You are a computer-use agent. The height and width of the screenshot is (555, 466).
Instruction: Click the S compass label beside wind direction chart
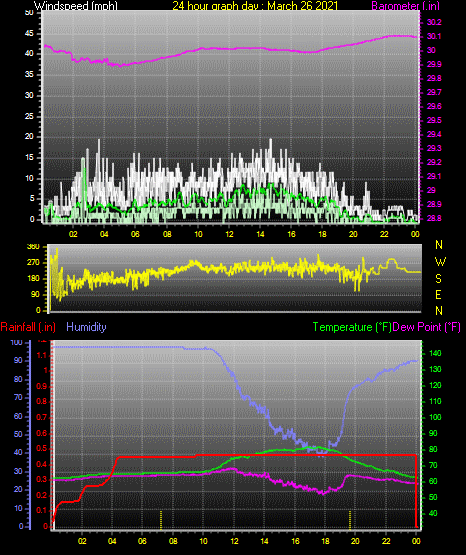(x=438, y=279)
